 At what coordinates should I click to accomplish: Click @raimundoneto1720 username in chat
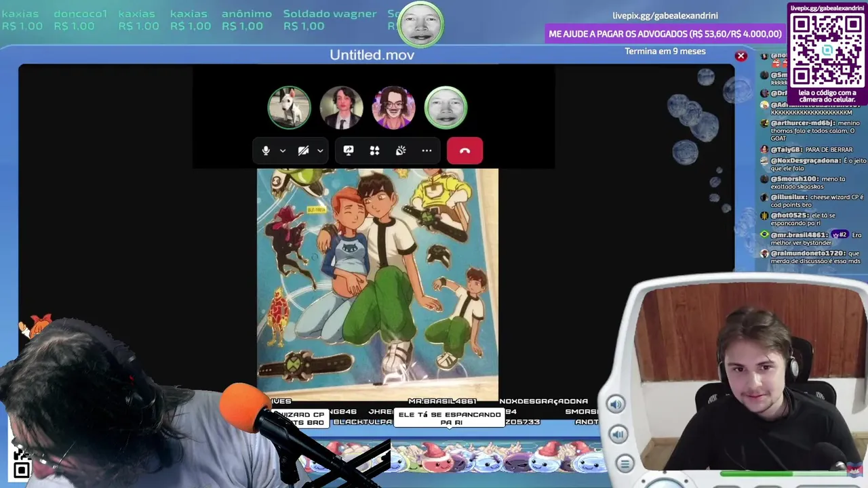pos(808,253)
